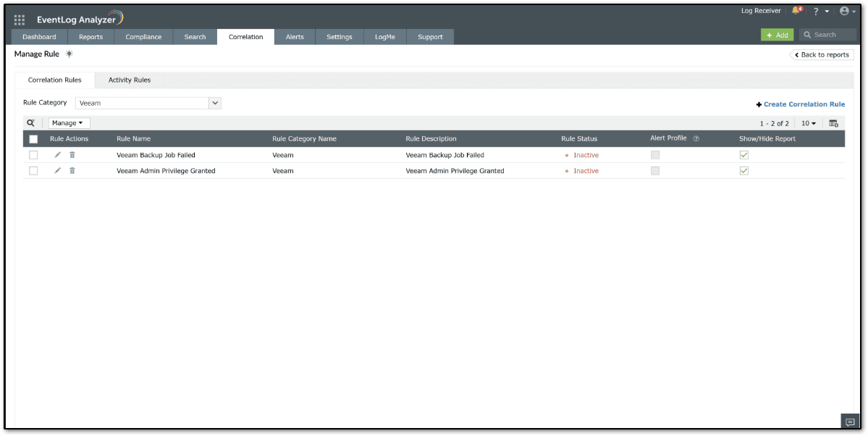This screenshot has height=436, width=868.
Task: Click the Rule Name column header
Action: [x=133, y=138]
